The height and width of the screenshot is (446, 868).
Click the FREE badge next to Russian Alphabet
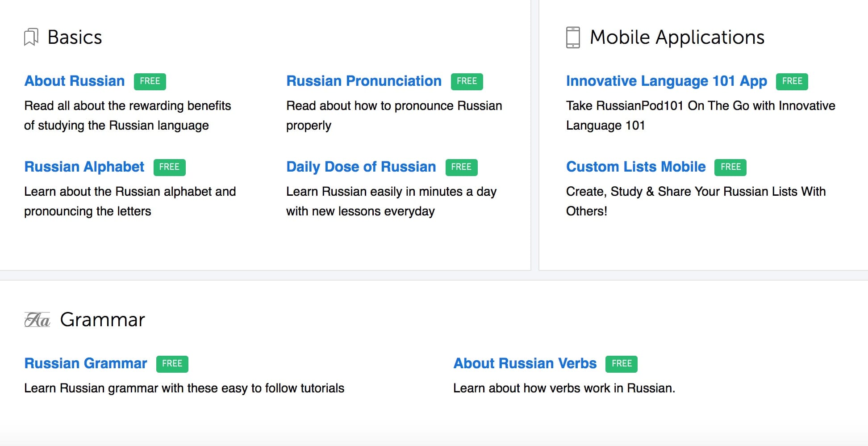(170, 167)
